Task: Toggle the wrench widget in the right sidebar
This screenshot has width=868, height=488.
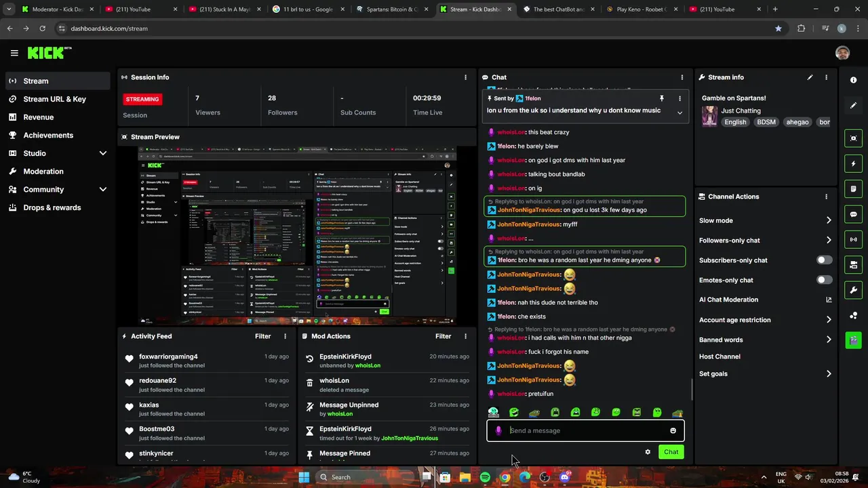Action: coord(853,290)
